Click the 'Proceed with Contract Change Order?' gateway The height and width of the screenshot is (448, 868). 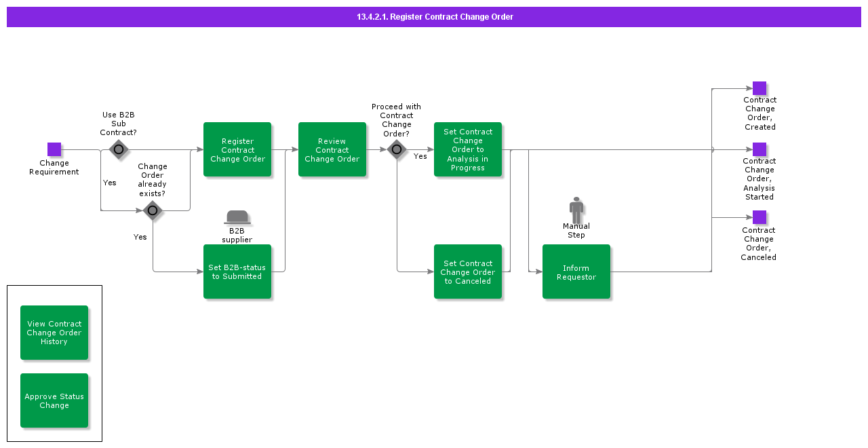click(x=397, y=149)
